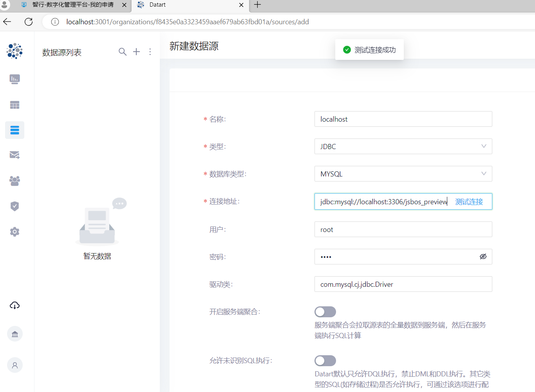This screenshot has width=535, height=392.
Task: Search the data source list
Action: (123, 52)
